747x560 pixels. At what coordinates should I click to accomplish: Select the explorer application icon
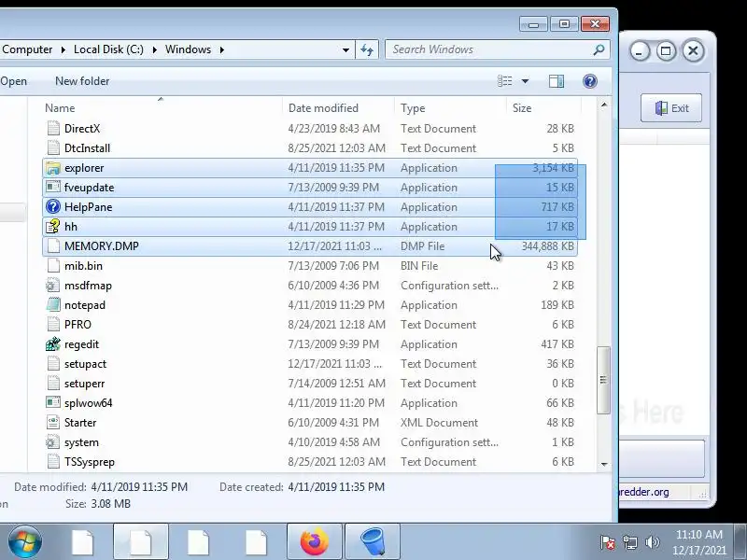coord(53,168)
